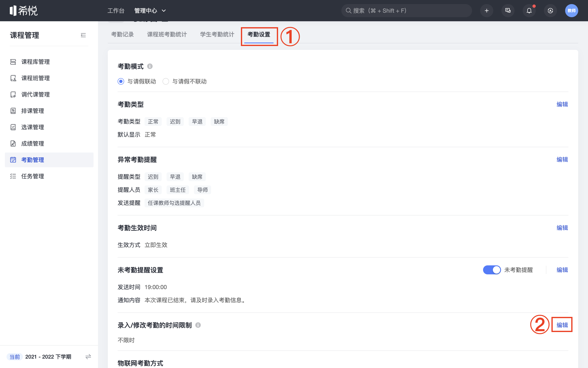Open the messages chat icon

pos(508,11)
